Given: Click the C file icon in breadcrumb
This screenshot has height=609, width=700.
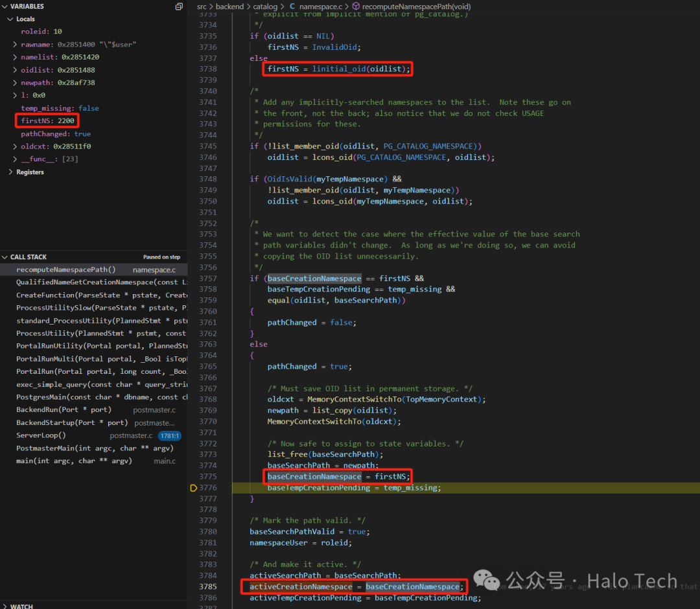Looking at the screenshot, I should pos(292,6).
